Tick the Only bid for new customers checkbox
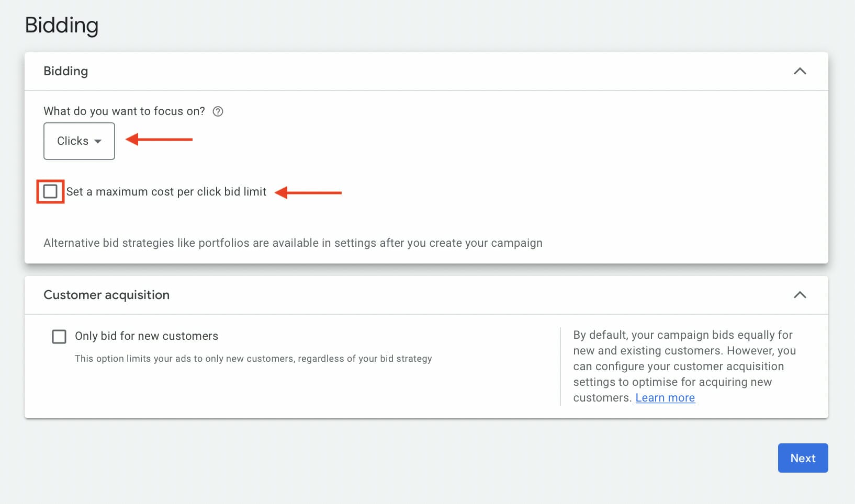Screen dimensions: 855x504 (x=59, y=336)
